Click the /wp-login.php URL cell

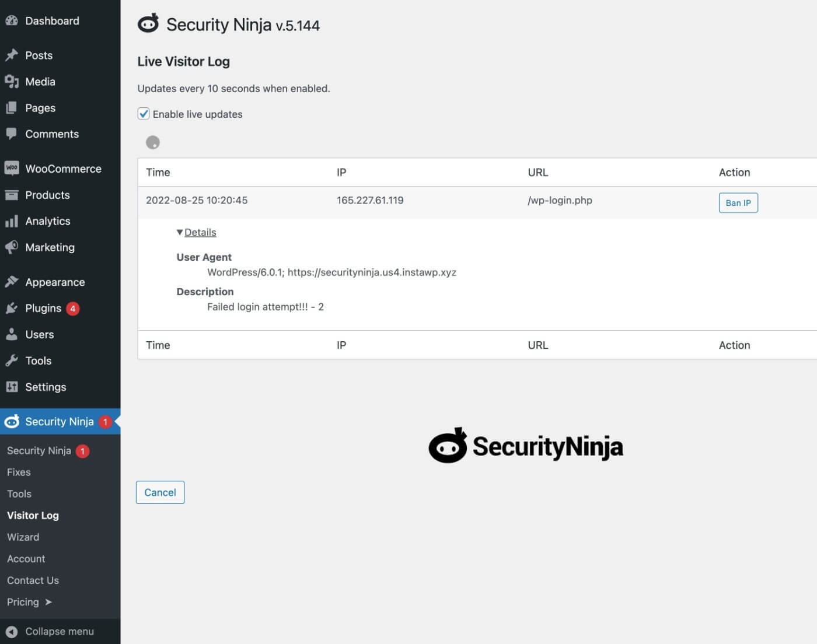tap(560, 200)
